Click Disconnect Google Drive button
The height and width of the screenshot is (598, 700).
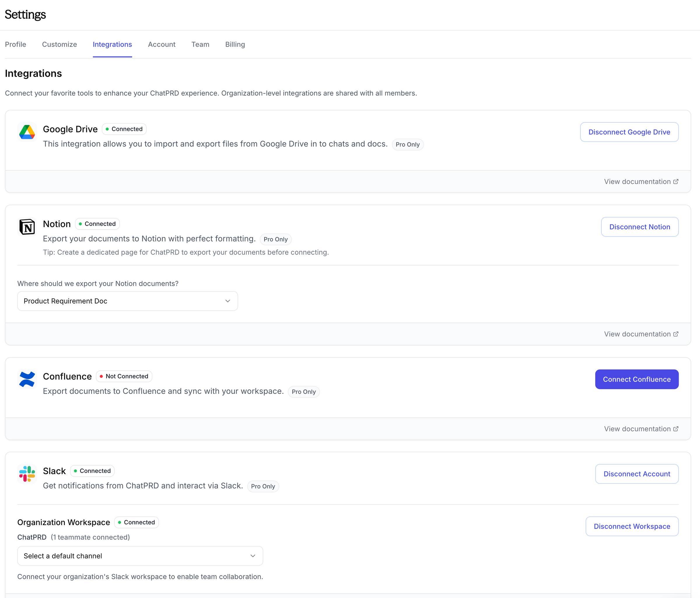point(629,132)
